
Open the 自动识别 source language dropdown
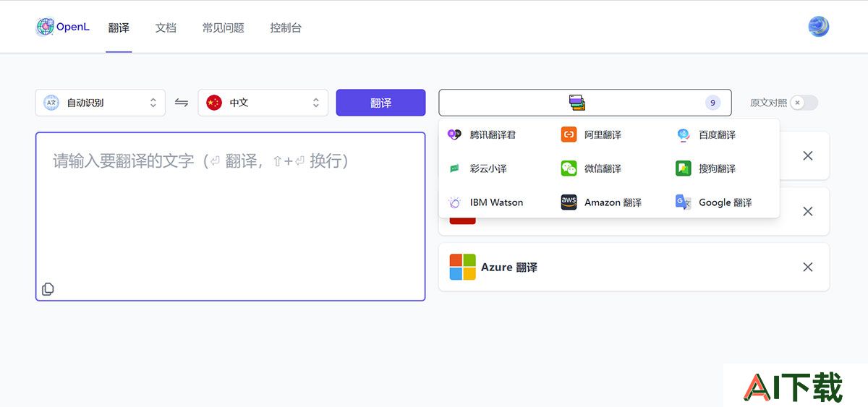(x=101, y=103)
